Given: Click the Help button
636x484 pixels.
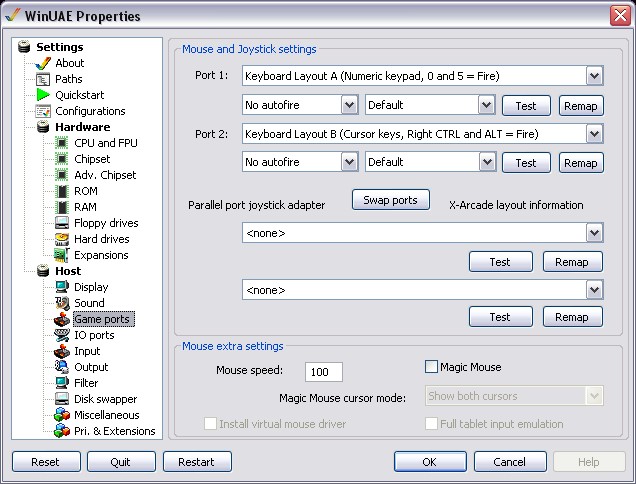Looking at the screenshot, I should [589, 462].
